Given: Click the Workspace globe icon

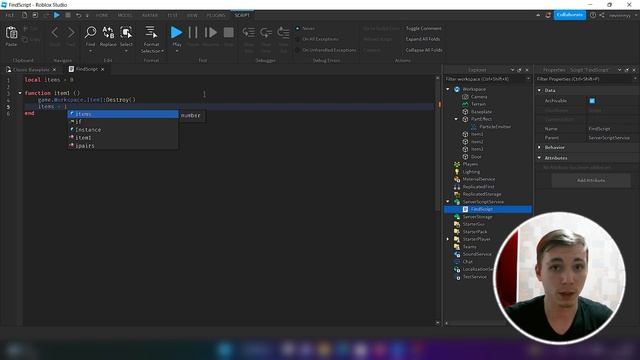Looking at the screenshot, I should point(457,89).
